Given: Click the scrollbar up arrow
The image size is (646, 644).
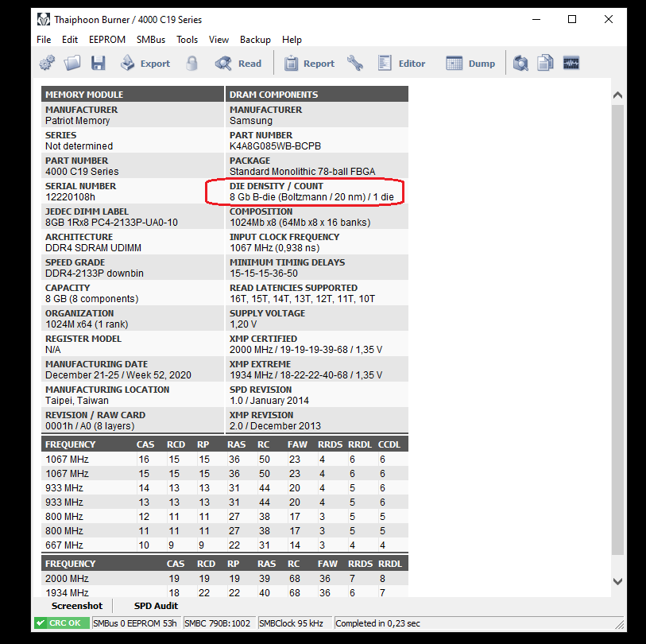Looking at the screenshot, I should (617, 95).
